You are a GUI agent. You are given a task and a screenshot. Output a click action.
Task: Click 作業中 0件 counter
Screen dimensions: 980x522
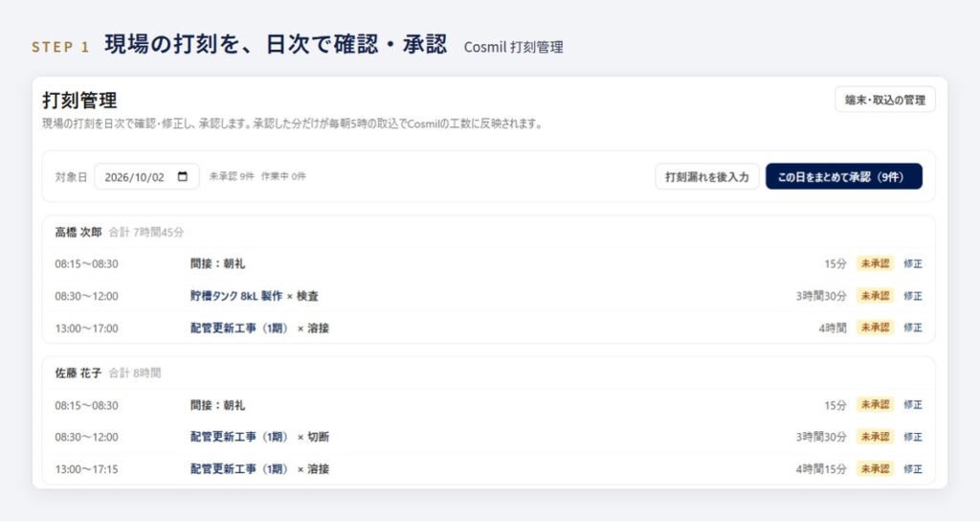point(283,176)
